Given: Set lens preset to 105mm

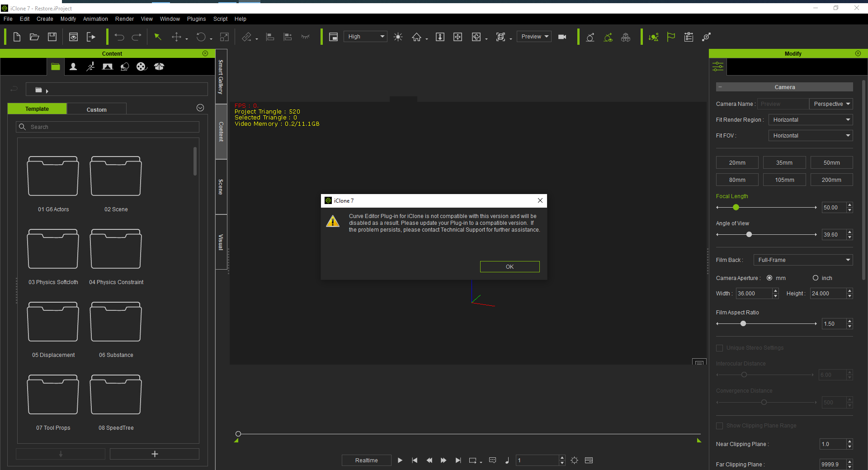Looking at the screenshot, I should (784, 180).
